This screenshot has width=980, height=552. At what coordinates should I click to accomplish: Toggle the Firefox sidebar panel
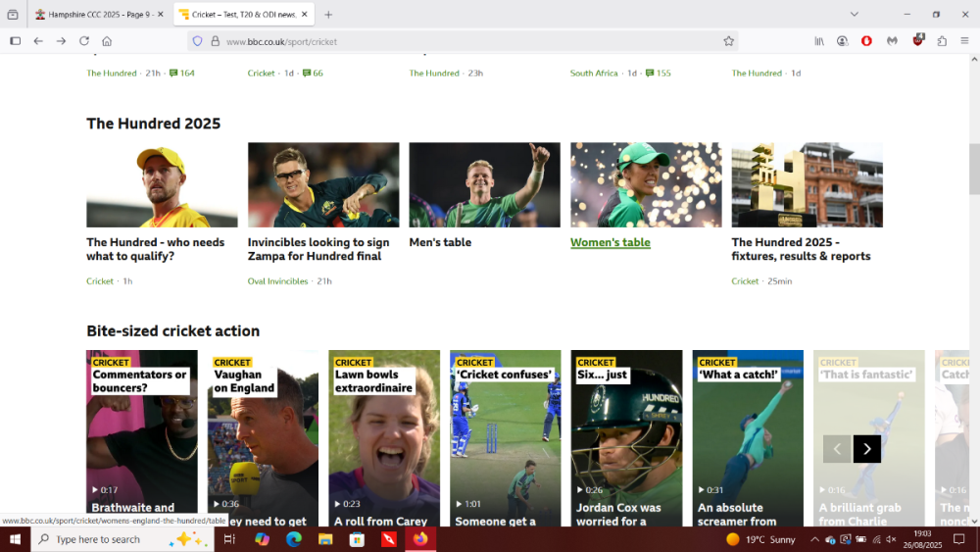pyautogui.click(x=15, y=41)
